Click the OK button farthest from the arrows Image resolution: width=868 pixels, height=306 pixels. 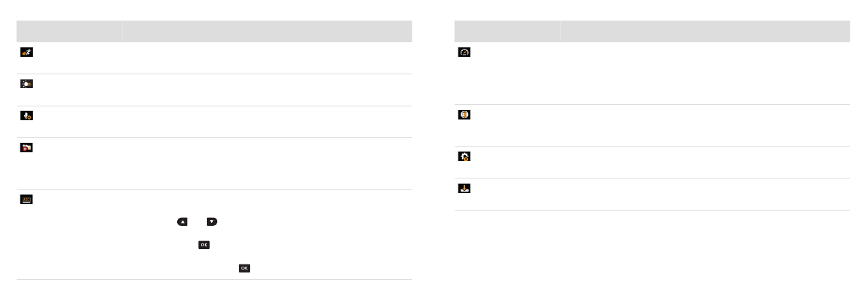click(x=244, y=268)
